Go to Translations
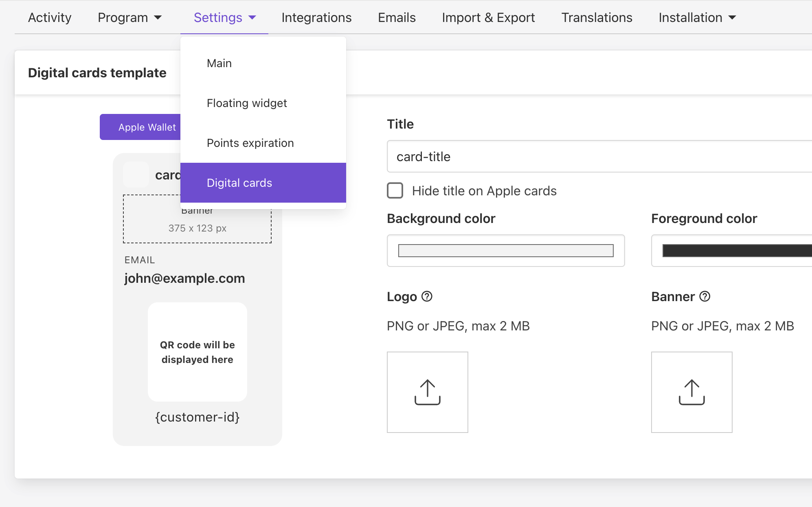The width and height of the screenshot is (812, 507). coord(596,17)
